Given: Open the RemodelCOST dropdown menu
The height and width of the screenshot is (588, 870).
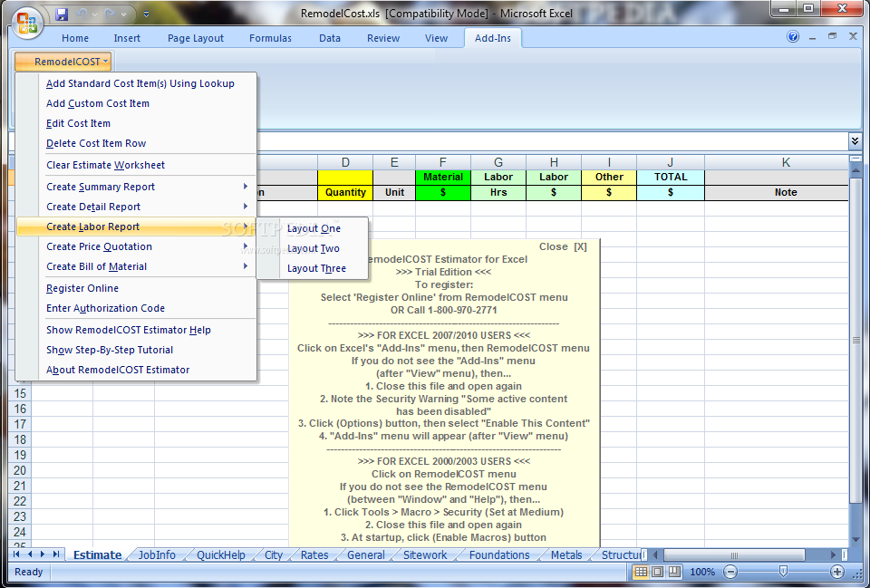Looking at the screenshot, I should click(x=63, y=62).
